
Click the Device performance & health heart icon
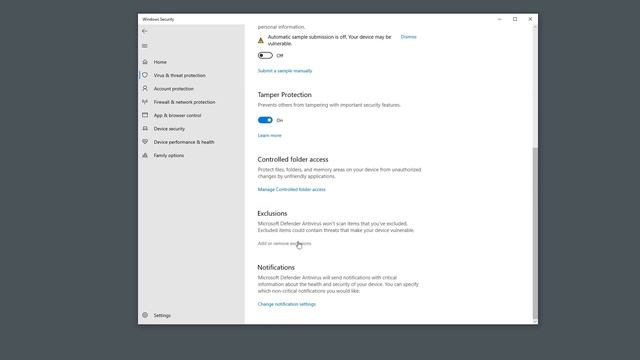point(145,142)
